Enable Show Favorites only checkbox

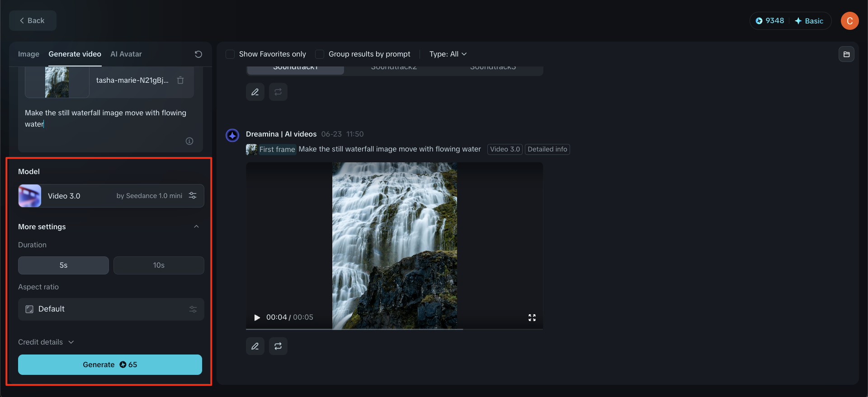[230, 54]
